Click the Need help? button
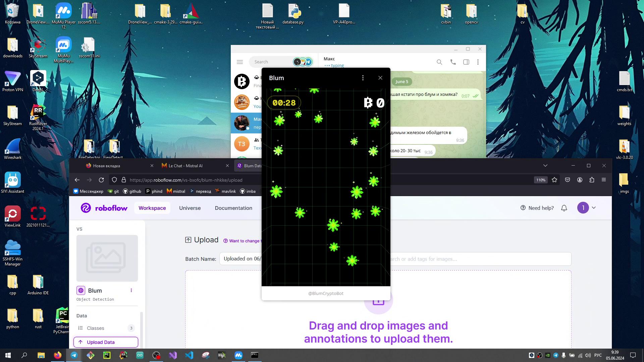 [537, 208]
